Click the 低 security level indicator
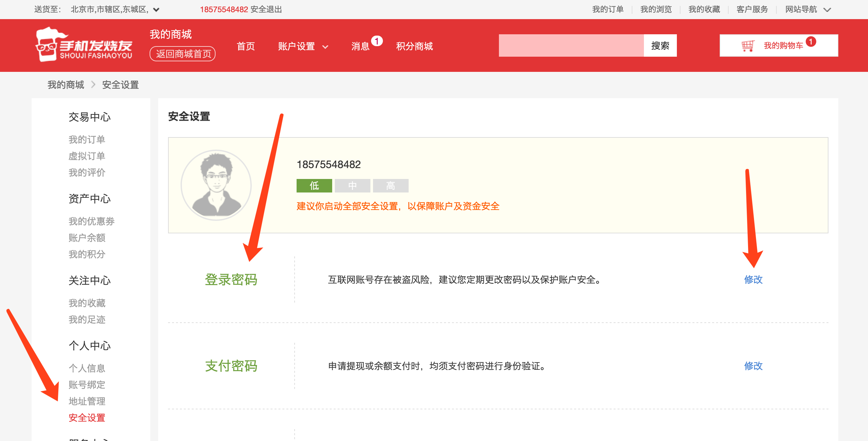 coord(314,186)
